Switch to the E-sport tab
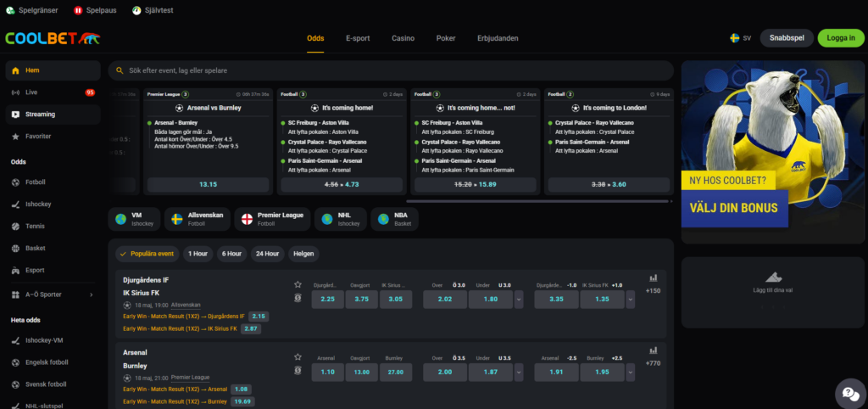The height and width of the screenshot is (409, 868). (x=358, y=38)
